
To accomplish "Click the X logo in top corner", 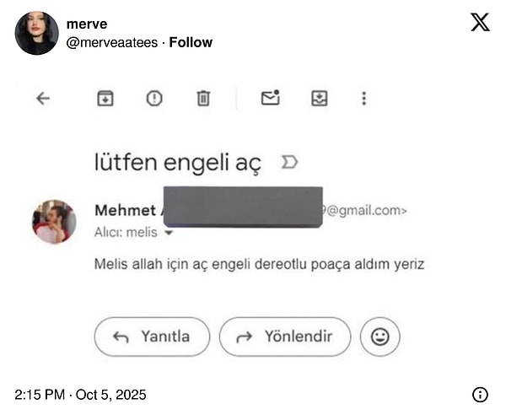I will pos(480,23).
